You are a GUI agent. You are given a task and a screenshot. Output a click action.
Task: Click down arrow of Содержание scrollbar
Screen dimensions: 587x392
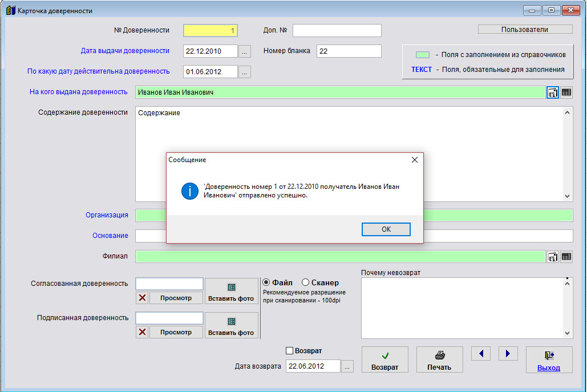[x=568, y=196]
